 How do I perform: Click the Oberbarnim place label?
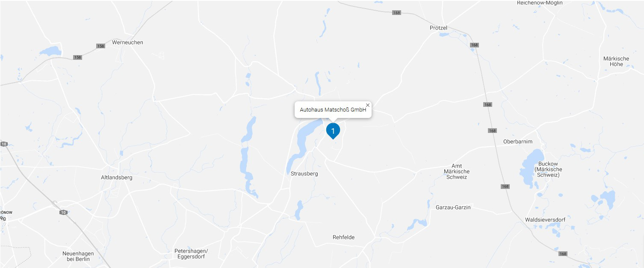click(x=518, y=141)
